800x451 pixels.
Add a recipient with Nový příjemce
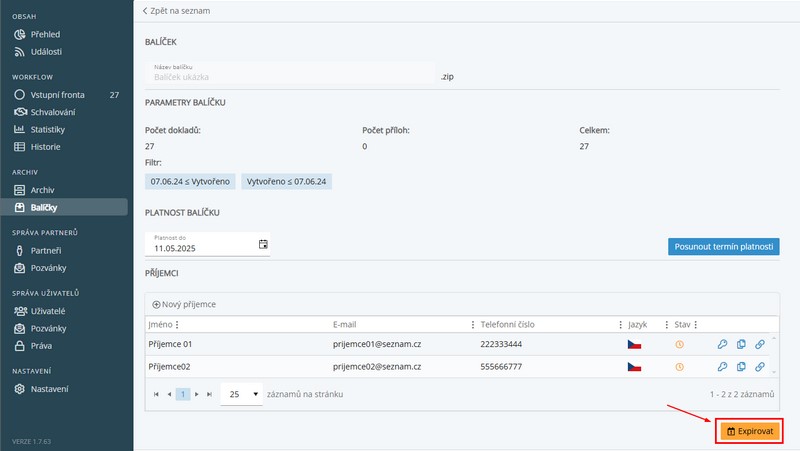184,304
